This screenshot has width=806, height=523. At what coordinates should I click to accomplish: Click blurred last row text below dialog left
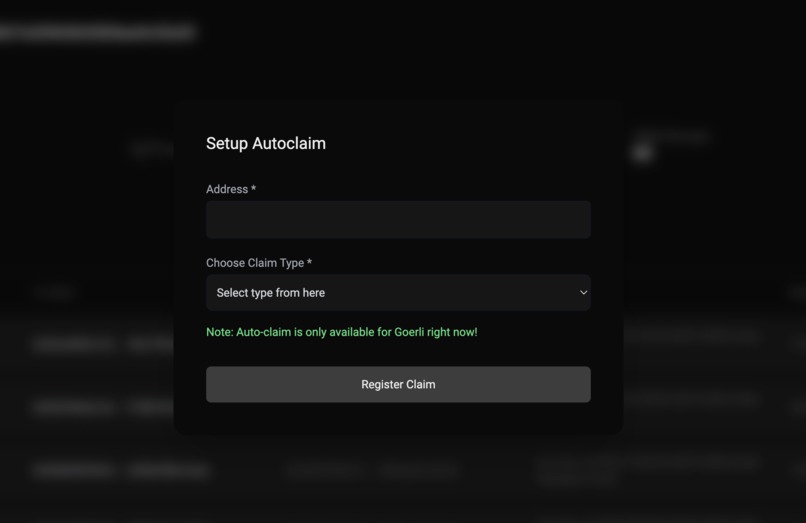tap(121, 470)
